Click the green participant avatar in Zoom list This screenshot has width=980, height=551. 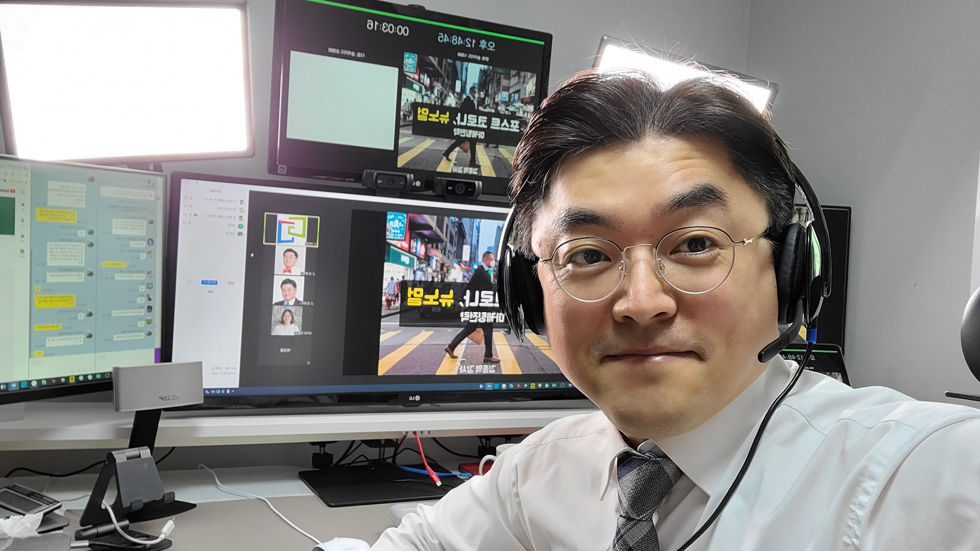[241, 225]
